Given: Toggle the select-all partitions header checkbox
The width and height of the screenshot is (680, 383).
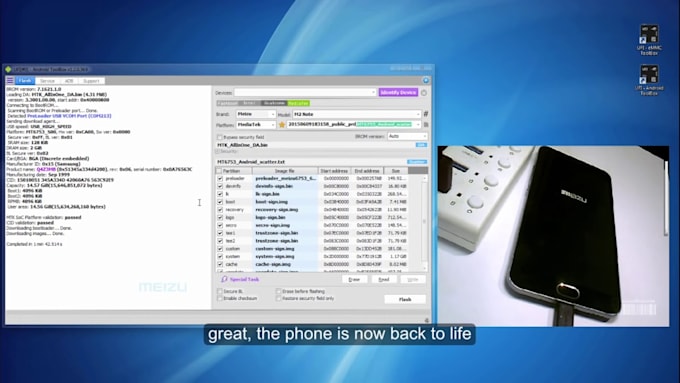Looking at the screenshot, I should [219, 171].
